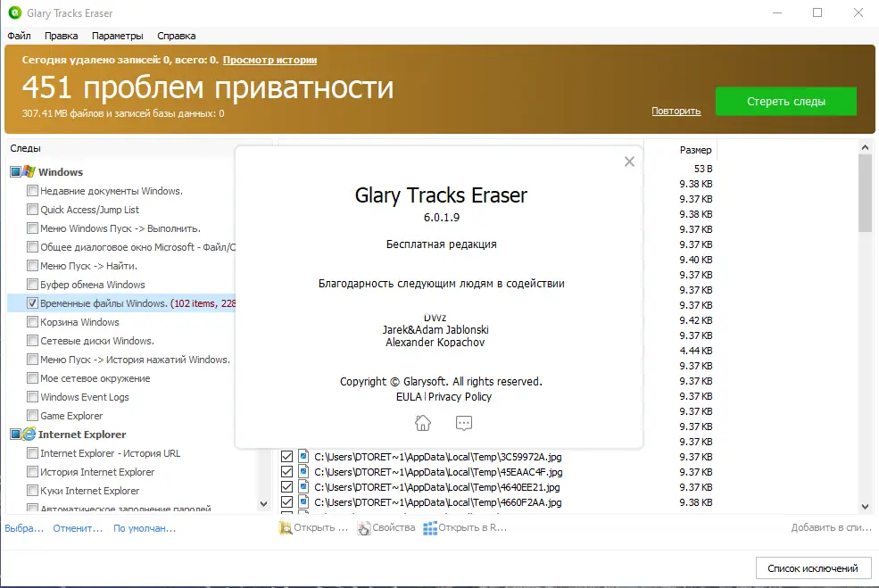
Task: Enable 'Корзина Windows' checkbox
Action: (x=32, y=322)
